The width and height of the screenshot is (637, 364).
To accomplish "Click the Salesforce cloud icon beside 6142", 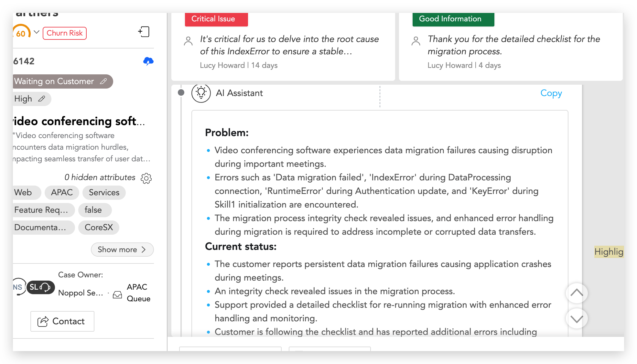I will tap(148, 61).
